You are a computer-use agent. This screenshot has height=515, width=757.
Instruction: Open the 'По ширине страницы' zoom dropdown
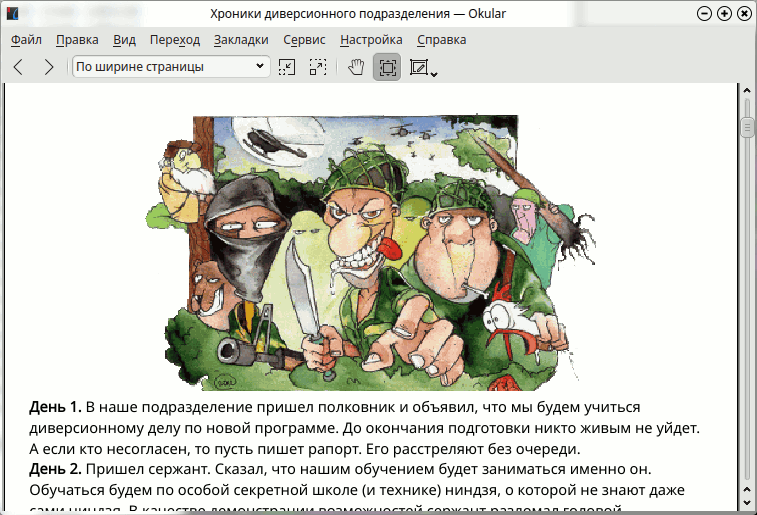pyautogui.click(x=171, y=67)
